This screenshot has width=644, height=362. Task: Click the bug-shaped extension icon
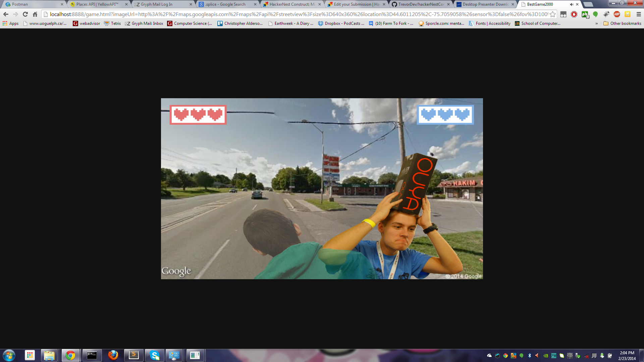606,14
